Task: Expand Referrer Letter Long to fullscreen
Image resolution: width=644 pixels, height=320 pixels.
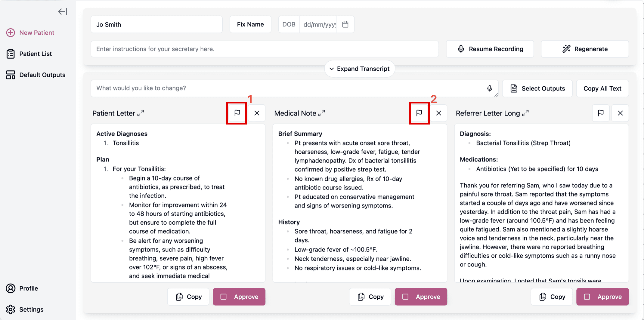Action: click(525, 113)
